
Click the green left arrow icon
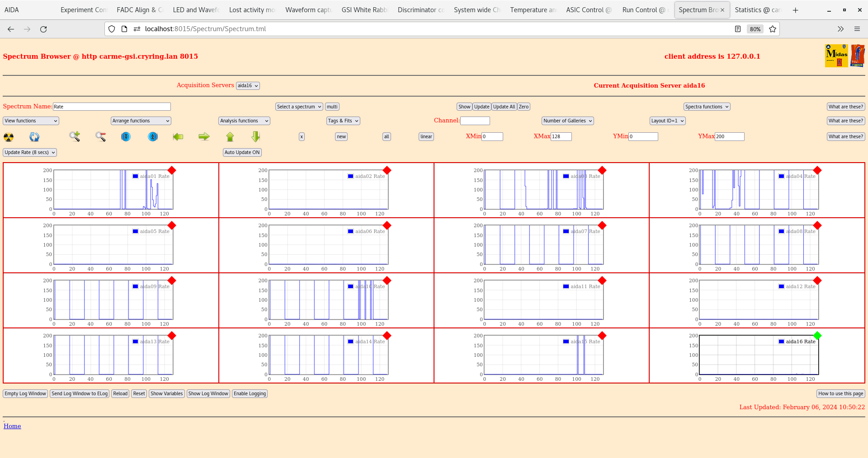tap(178, 136)
